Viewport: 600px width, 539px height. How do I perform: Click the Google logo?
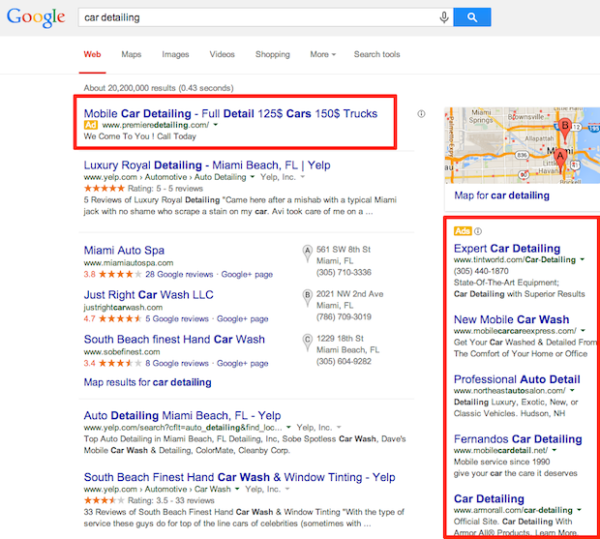point(36,18)
